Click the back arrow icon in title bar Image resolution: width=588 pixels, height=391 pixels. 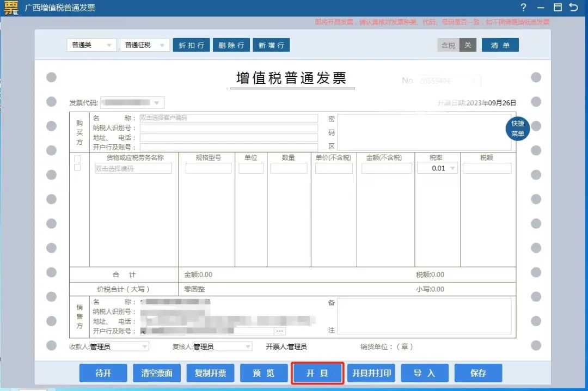(573, 7)
